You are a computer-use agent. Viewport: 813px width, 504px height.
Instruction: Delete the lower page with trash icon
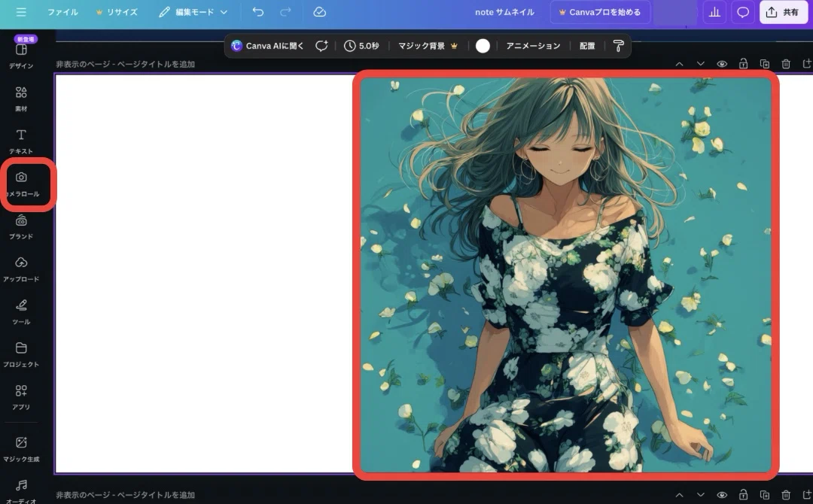tap(785, 495)
